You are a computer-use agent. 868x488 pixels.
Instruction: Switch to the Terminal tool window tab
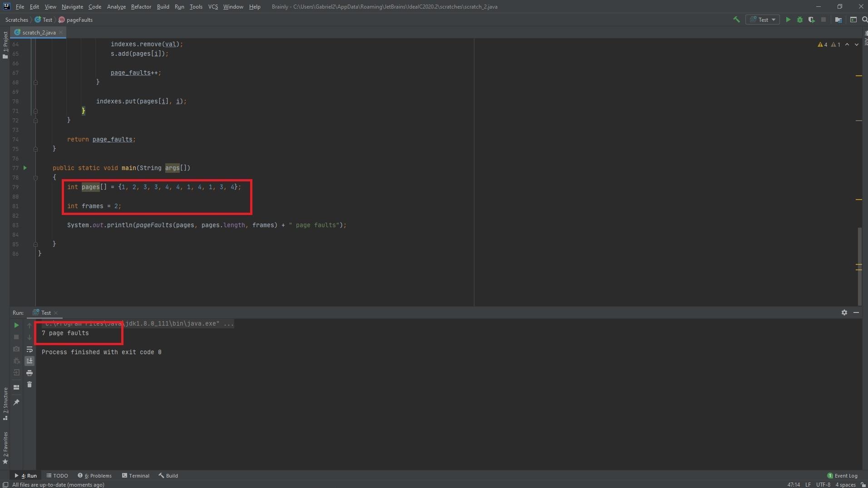click(135, 476)
